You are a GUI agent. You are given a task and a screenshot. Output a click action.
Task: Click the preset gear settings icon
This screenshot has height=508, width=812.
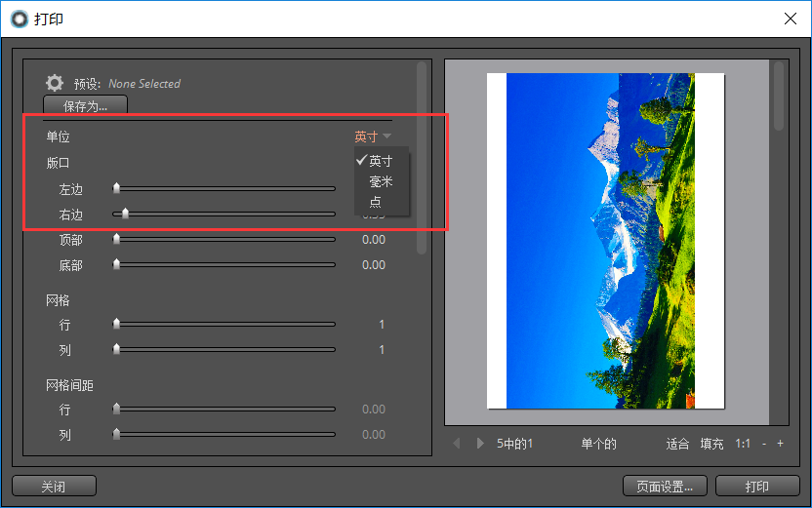tap(55, 83)
